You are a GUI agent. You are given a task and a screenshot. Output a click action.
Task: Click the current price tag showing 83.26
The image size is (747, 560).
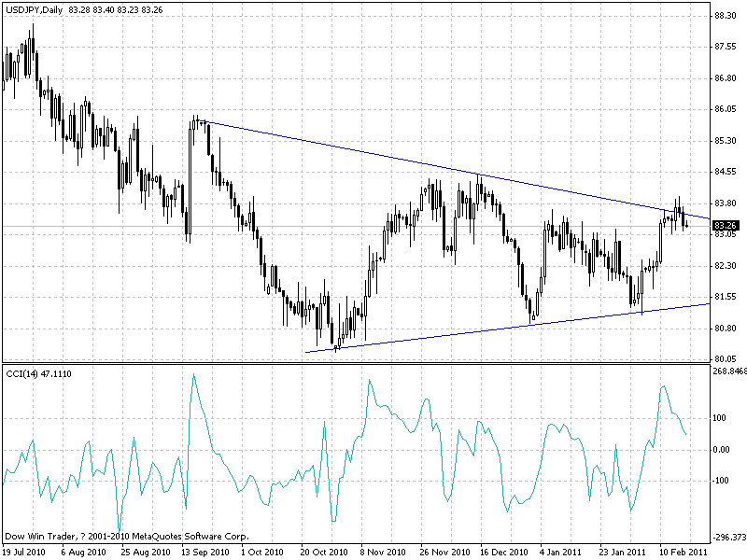725,224
